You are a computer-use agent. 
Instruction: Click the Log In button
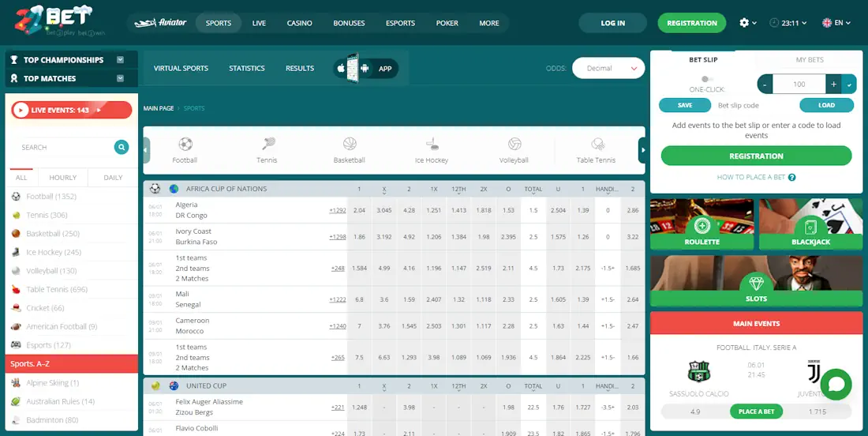(613, 23)
